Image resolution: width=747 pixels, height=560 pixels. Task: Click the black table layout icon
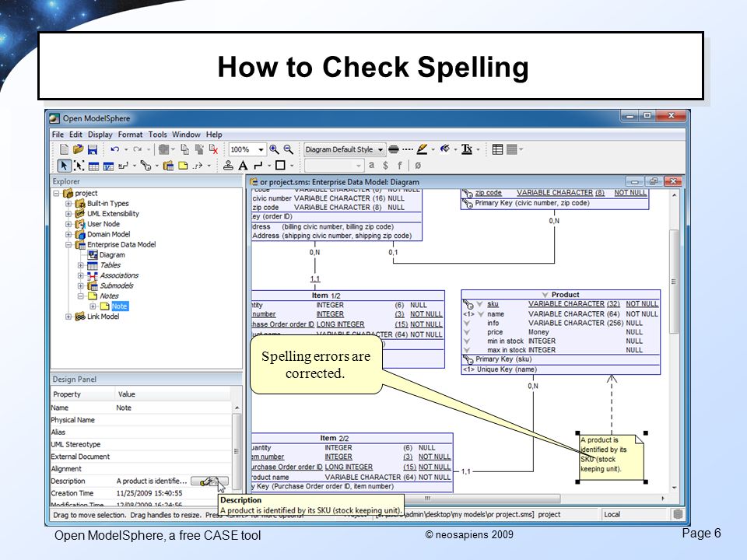(x=497, y=149)
